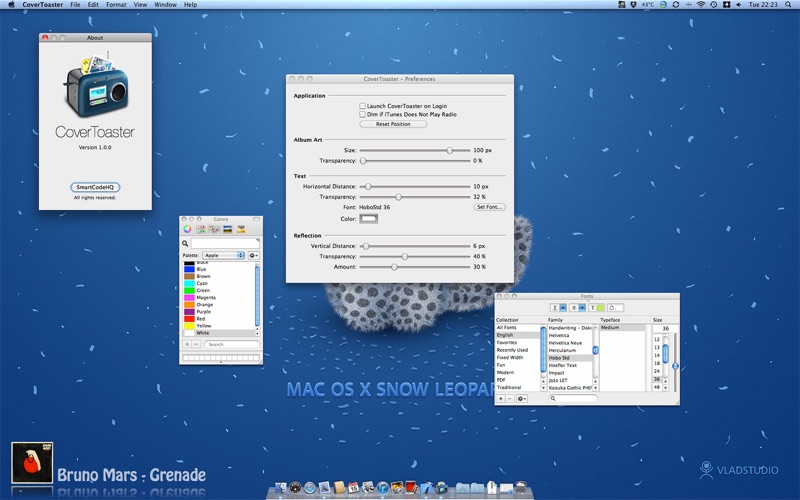Open the color sliders tab in Colors

201,230
